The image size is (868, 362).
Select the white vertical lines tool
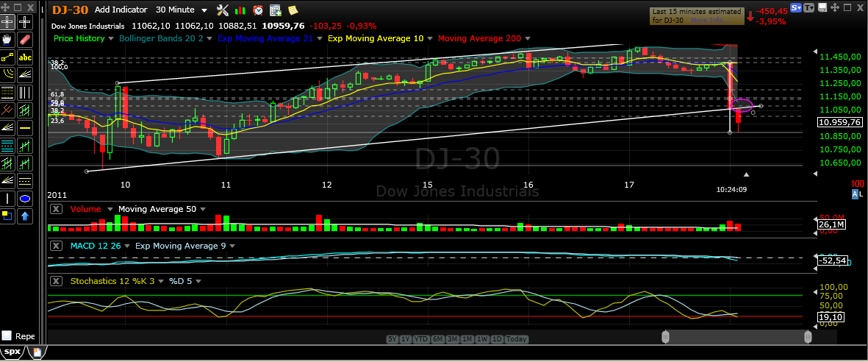25,92
